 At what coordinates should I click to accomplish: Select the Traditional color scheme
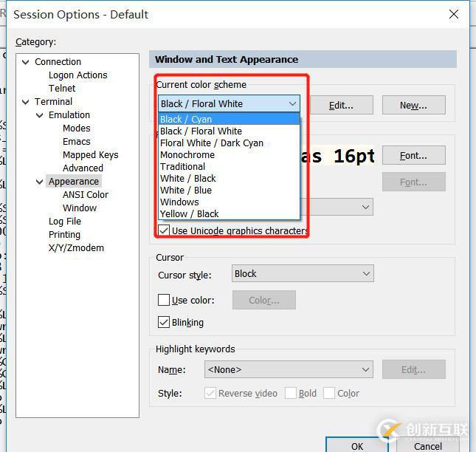[229, 166]
